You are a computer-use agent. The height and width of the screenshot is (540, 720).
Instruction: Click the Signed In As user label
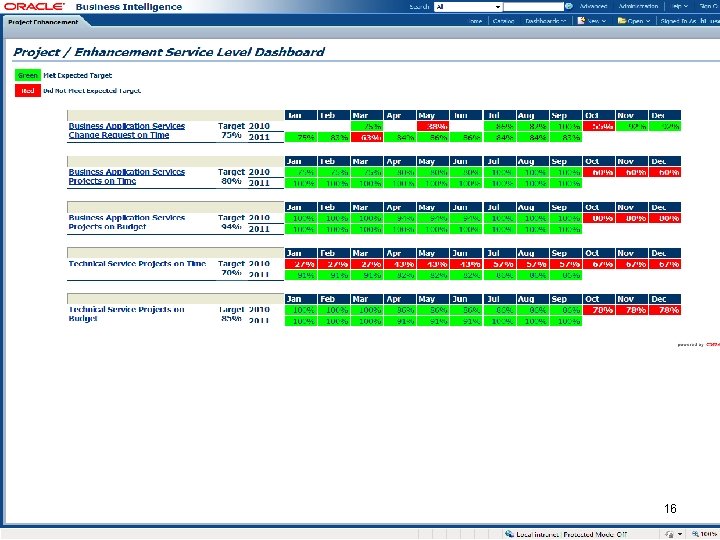click(689, 21)
